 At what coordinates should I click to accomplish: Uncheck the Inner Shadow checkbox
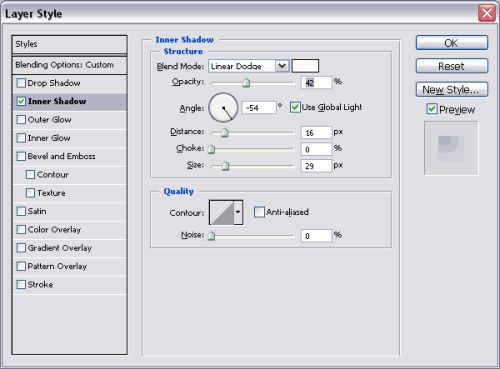[21, 101]
